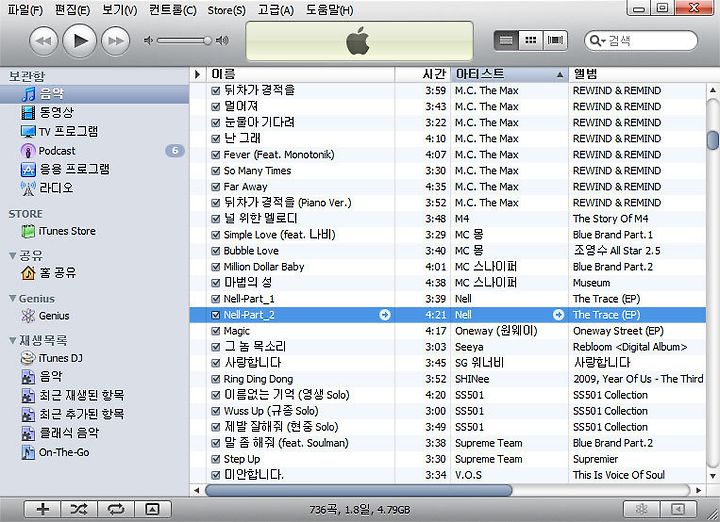
Task: Open the 컨트롤(C) menu
Action: 173,10
